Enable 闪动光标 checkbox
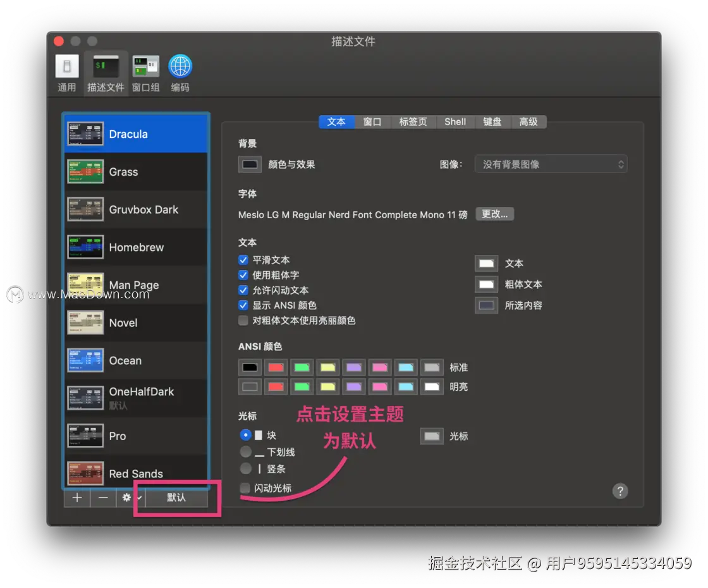Viewport: 708px width, 588px height. [245, 487]
